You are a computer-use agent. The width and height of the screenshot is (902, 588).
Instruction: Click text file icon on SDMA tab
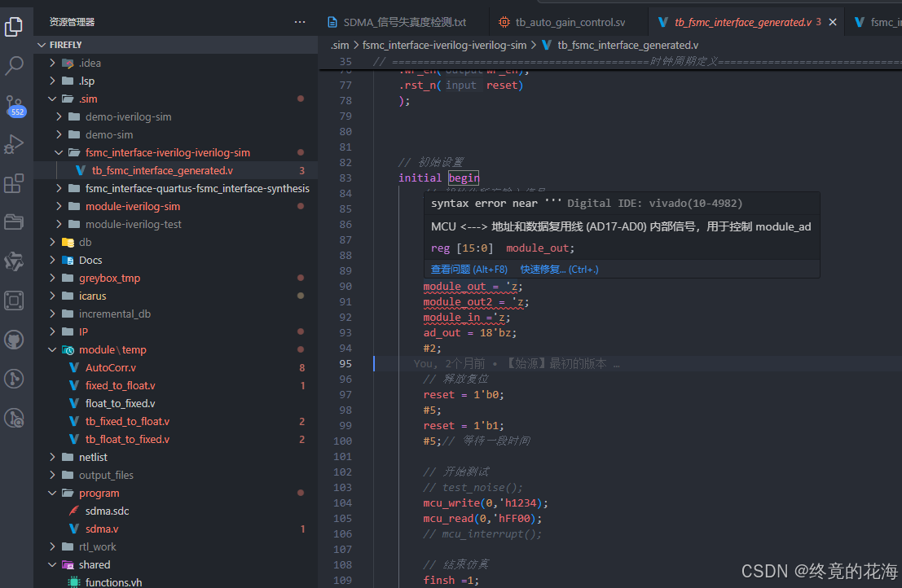tap(332, 23)
